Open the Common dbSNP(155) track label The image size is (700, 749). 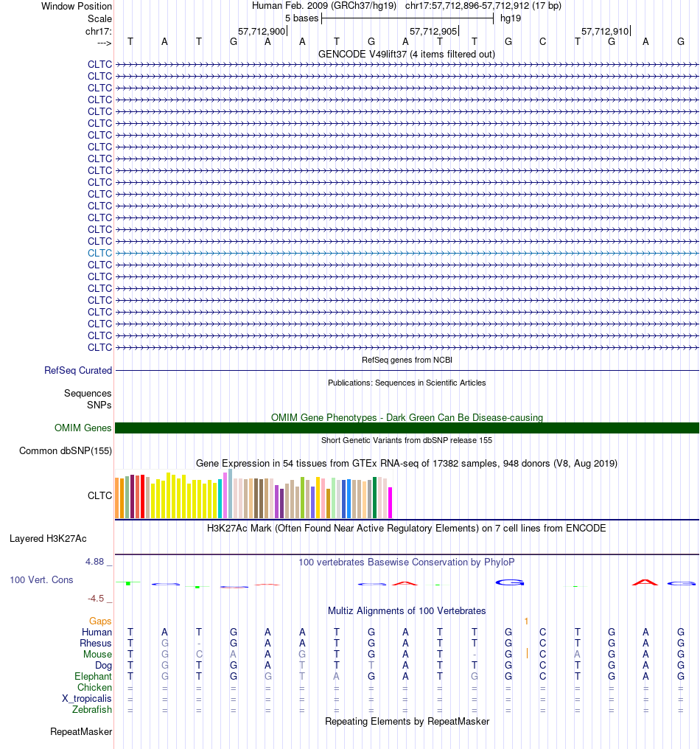[x=66, y=451]
